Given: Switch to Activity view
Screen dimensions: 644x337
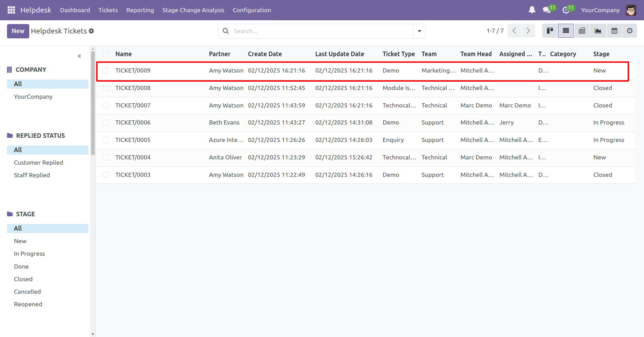Looking at the screenshot, I should pyautogui.click(x=630, y=31).
